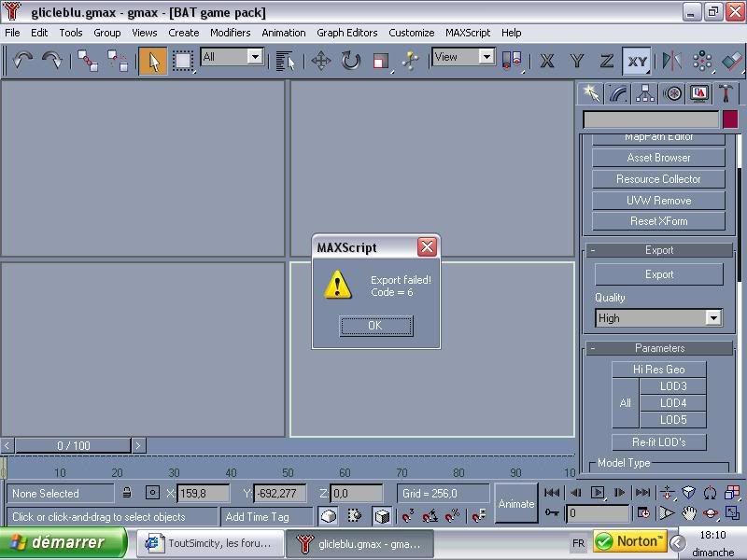Screen dimensions: 747x560
Task: Open the File menu
Action: coord(12,33)
